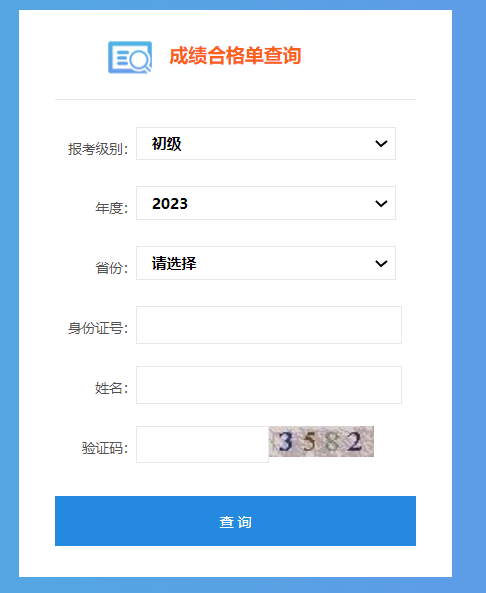The height and width of the screenshot is (593, 486).
Task: Refresh the captcha image showing 3582
Action: point(321,441)
